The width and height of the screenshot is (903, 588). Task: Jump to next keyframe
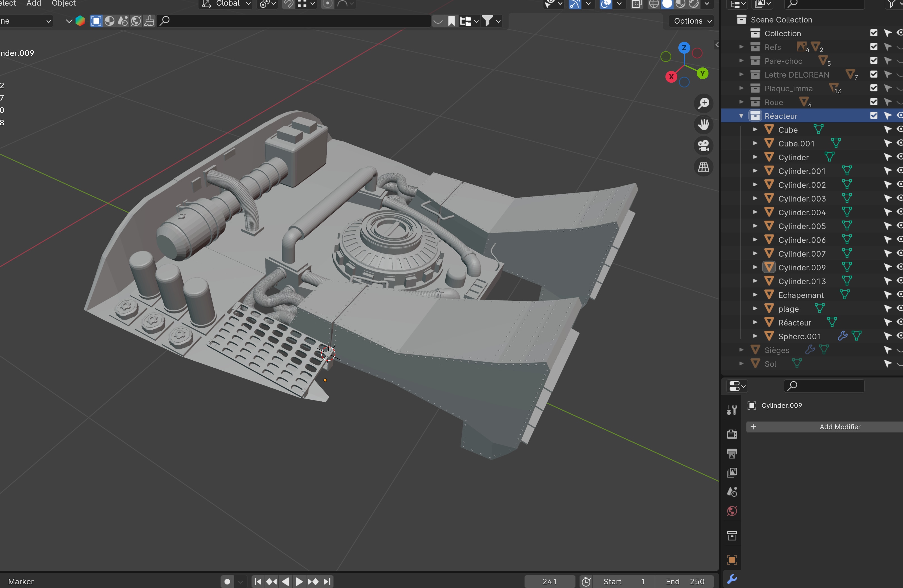(313, 582)
